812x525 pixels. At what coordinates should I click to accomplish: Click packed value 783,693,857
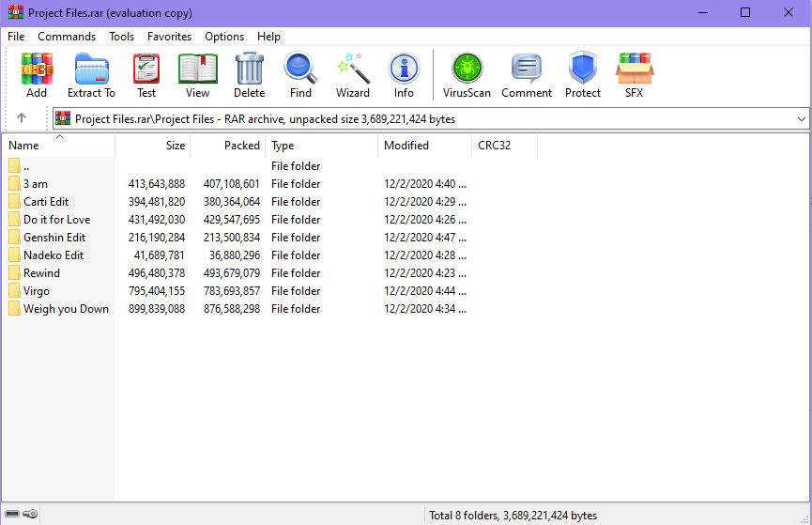[x=232, y=291]
